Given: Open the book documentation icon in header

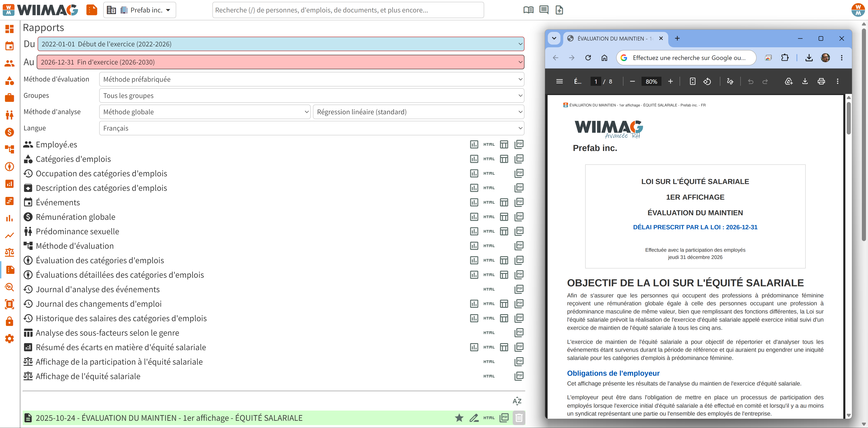Looking at the screenshot, I should pyautogui.click(x=528, y=10).
